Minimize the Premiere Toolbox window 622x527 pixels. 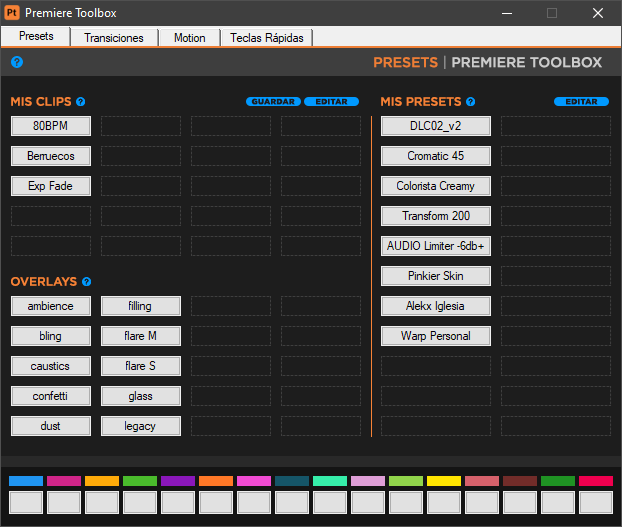507,13
